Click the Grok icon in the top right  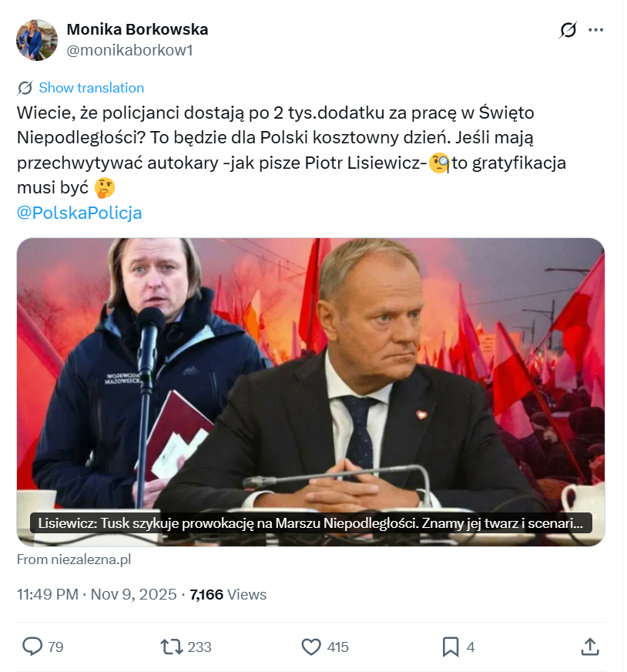point(568,29)
